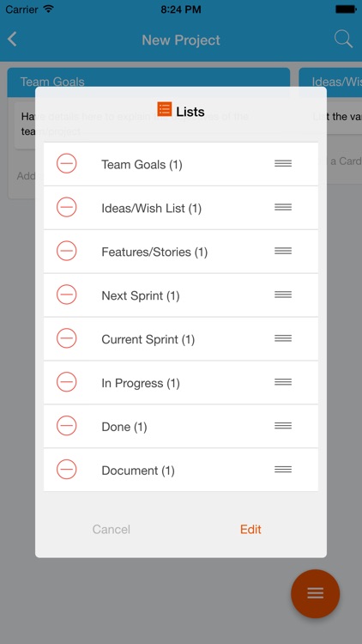
Task: Tap the minus icon for Current Sprint
Action: (67, 338)
